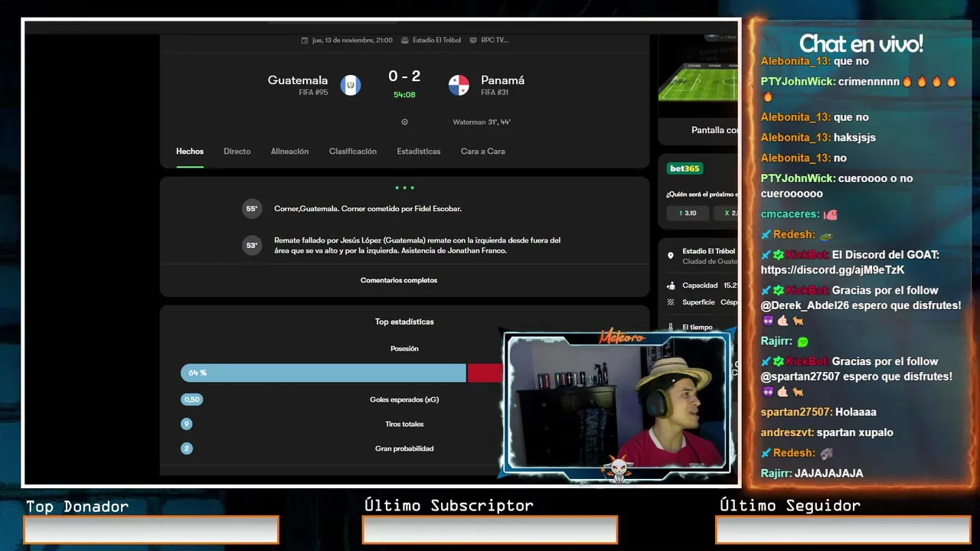980x551 pixels.
Task: Click the Estadio El Trébol header text
Action: [x=437, y=41]
